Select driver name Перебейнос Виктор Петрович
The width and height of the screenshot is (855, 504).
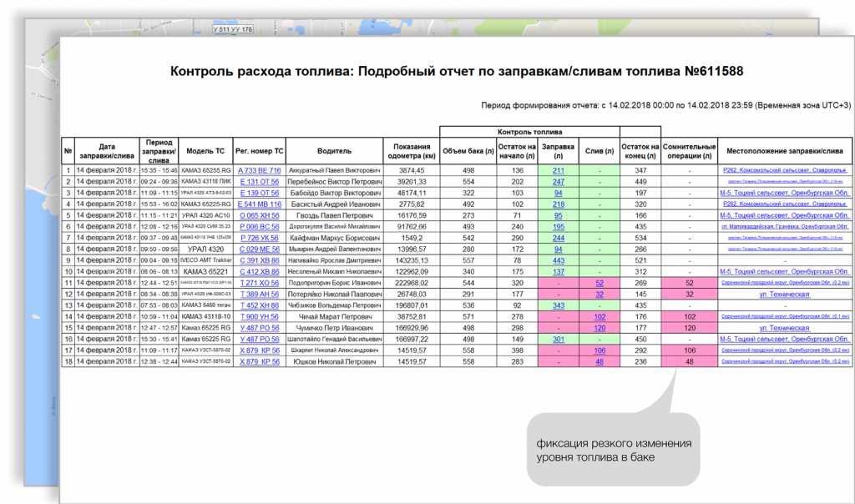coord(334,182)
